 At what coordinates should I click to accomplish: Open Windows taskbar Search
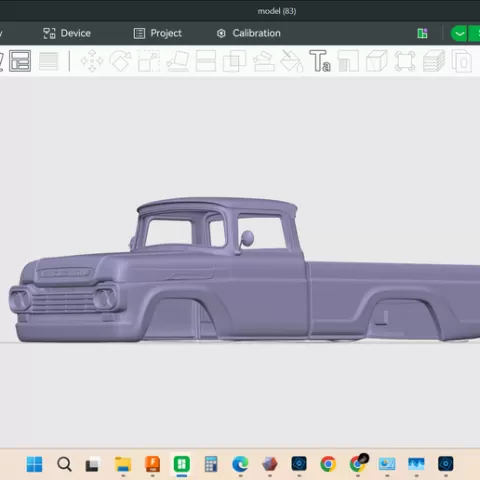pos(64,464)
